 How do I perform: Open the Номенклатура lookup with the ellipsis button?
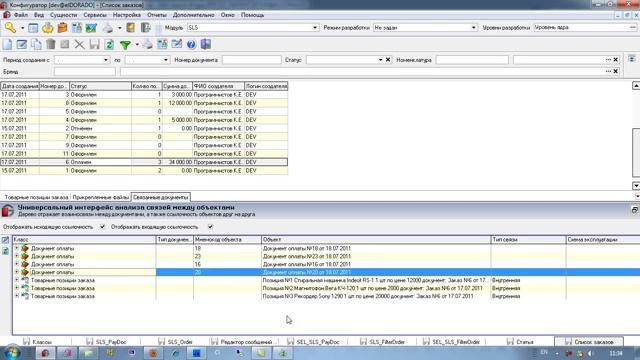[x=608, y=60]
